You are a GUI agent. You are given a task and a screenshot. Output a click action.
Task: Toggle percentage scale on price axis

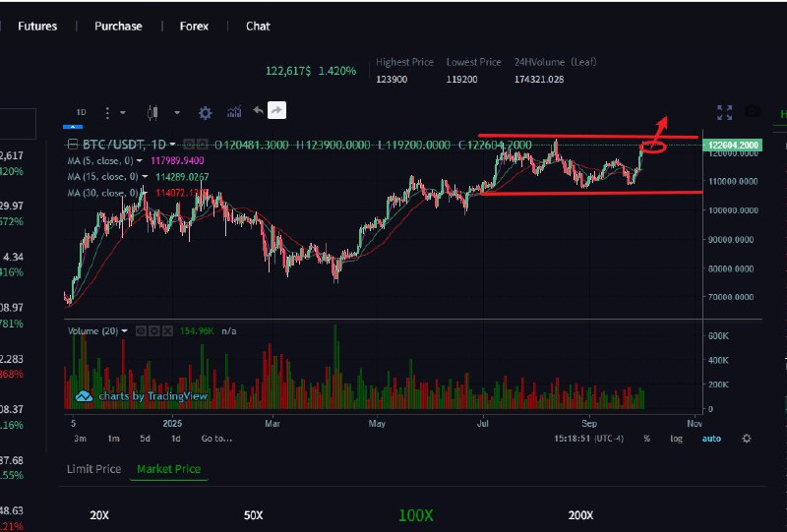[x=646, y=438]
